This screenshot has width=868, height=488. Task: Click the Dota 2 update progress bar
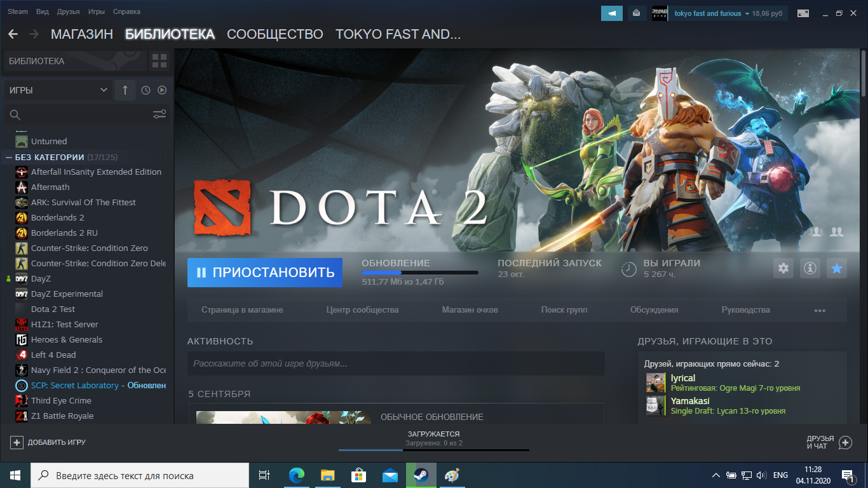(420, 273)
